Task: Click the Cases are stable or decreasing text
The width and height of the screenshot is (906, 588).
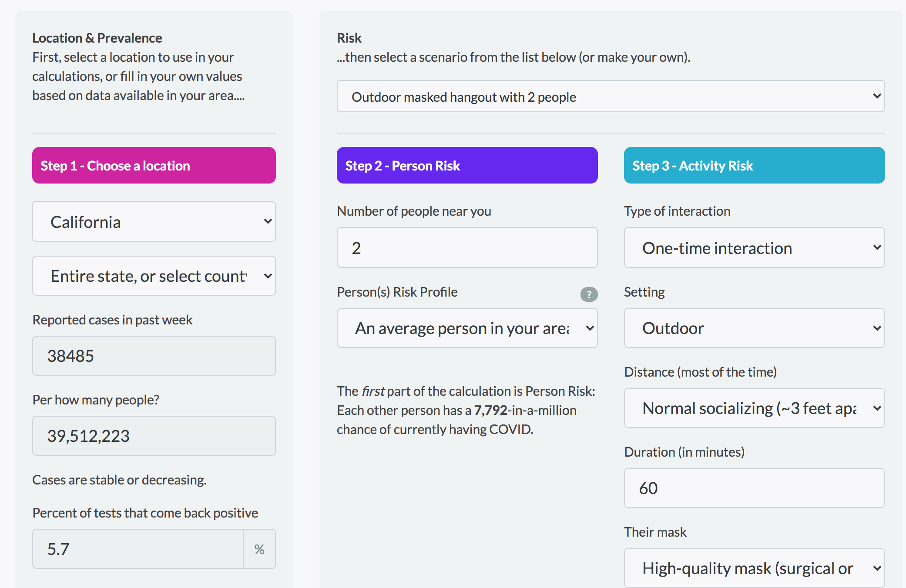Action: [x=119, y=480]
